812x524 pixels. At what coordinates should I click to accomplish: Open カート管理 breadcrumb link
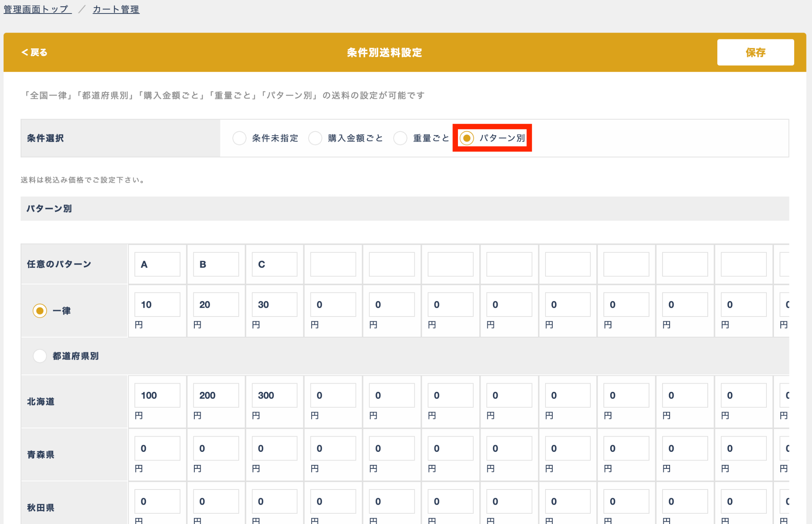point(116,9)
